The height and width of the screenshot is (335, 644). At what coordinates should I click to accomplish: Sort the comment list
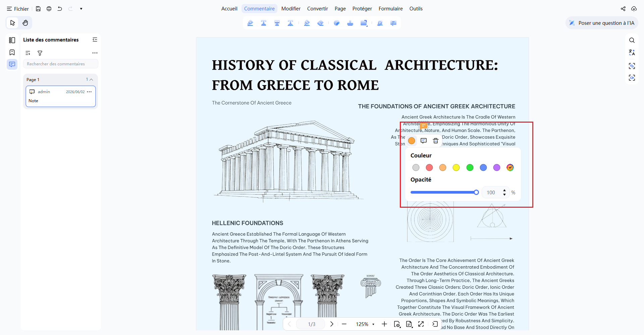[28, 53]
